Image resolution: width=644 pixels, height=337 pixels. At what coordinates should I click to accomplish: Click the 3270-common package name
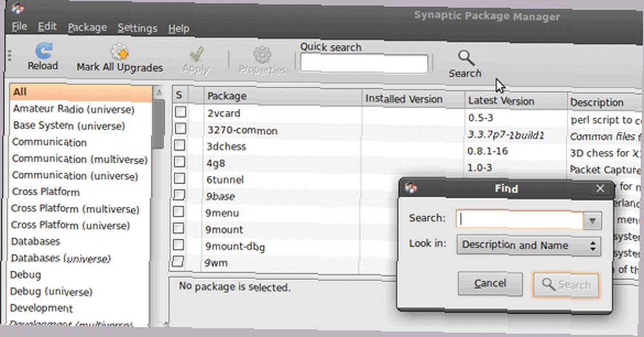click(x=242, y=130)
